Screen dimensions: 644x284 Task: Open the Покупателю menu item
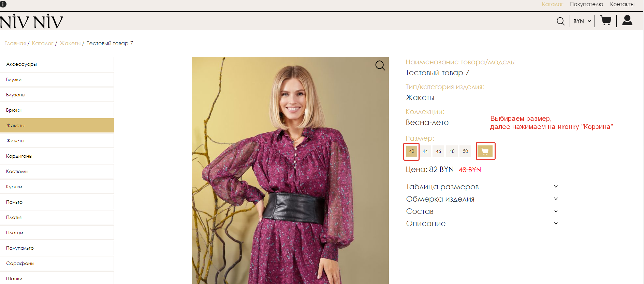click(x=586, y=4)
